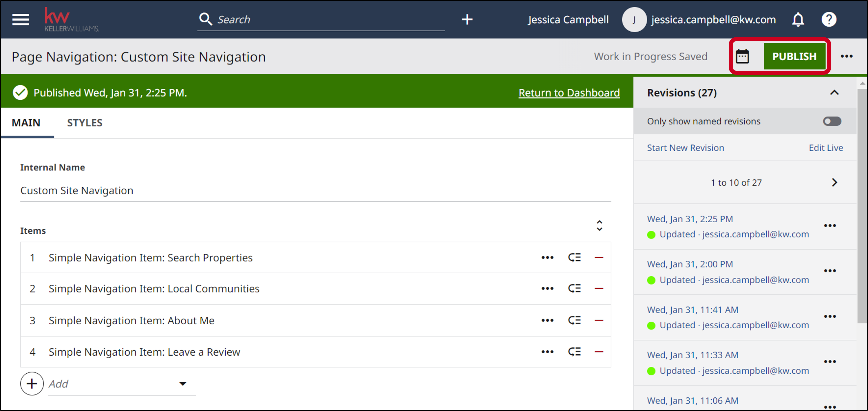Open the Add item dropdown arrow
Image resolution: width=868 pixels, height=411 pixels.
(182, 384)
